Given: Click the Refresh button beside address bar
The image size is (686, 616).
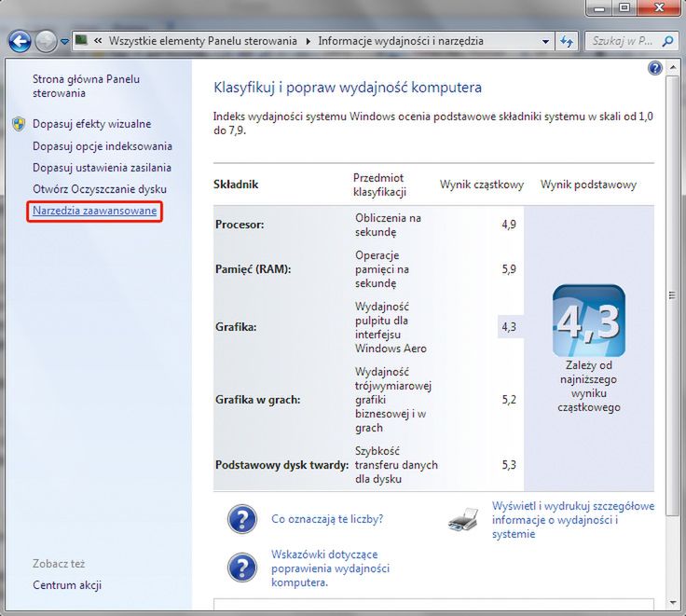Looking at the screenshot, I should 567,42.
